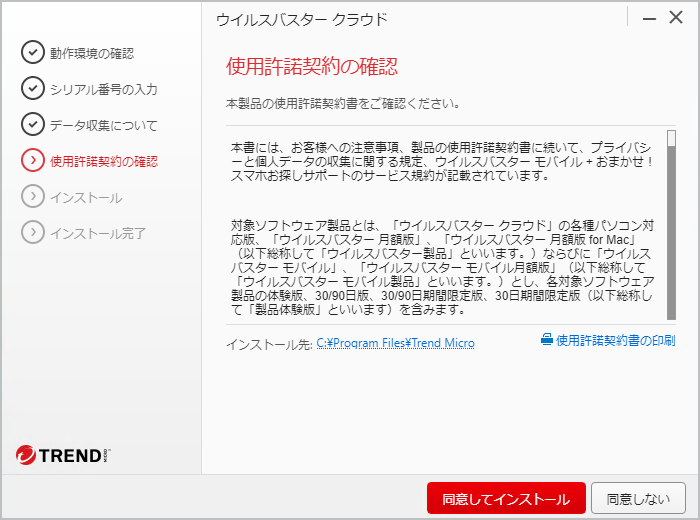Image resolution: width=700 pixels, height=520 pixels.
Task: Select the 使用許諾契約の確認 step label
Action: coord(104,161)
